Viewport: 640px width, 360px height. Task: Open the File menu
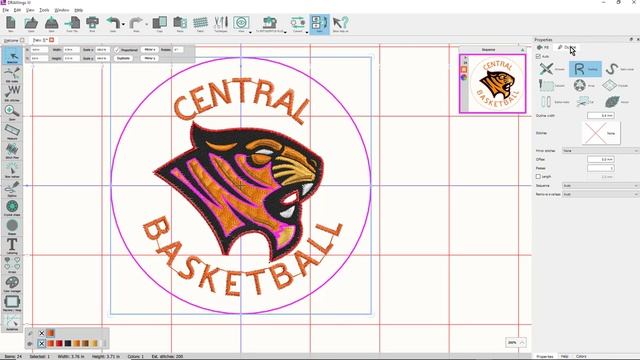(6, 10)
